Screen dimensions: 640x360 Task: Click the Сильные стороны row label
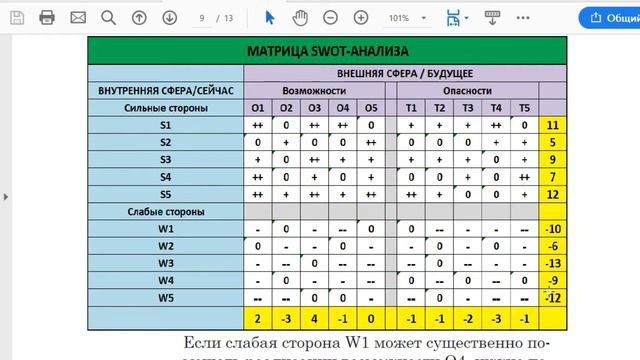[x=166, y=108]
